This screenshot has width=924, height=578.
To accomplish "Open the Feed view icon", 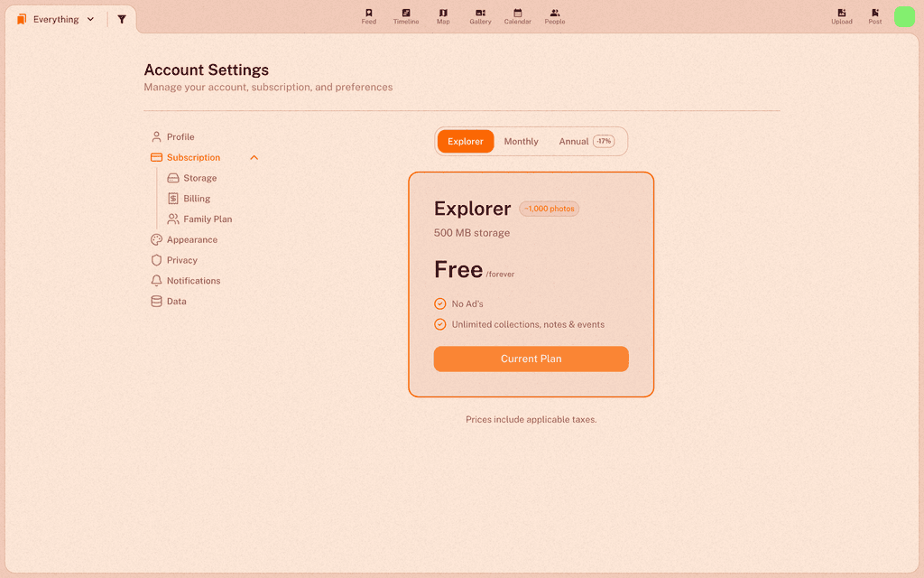I will coord(369,13).
